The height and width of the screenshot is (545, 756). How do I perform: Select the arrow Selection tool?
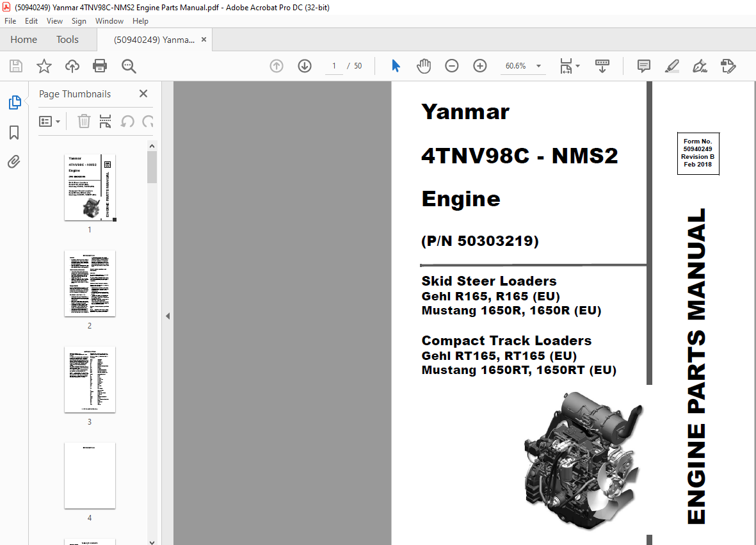[396, 66]
